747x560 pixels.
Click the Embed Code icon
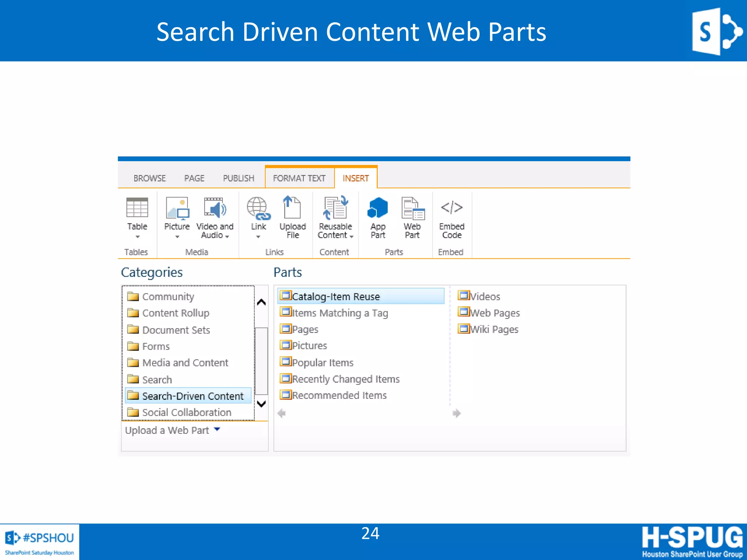(452, 207)
